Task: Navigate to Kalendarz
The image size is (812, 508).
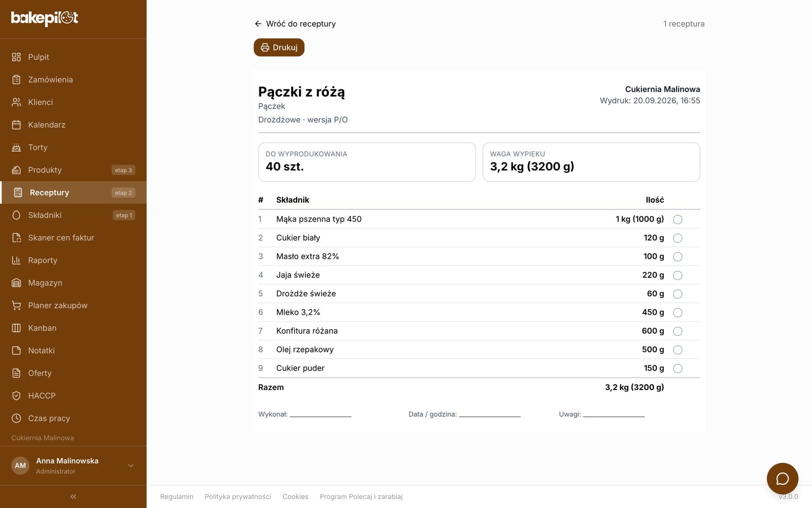Action: pos(73,125)
